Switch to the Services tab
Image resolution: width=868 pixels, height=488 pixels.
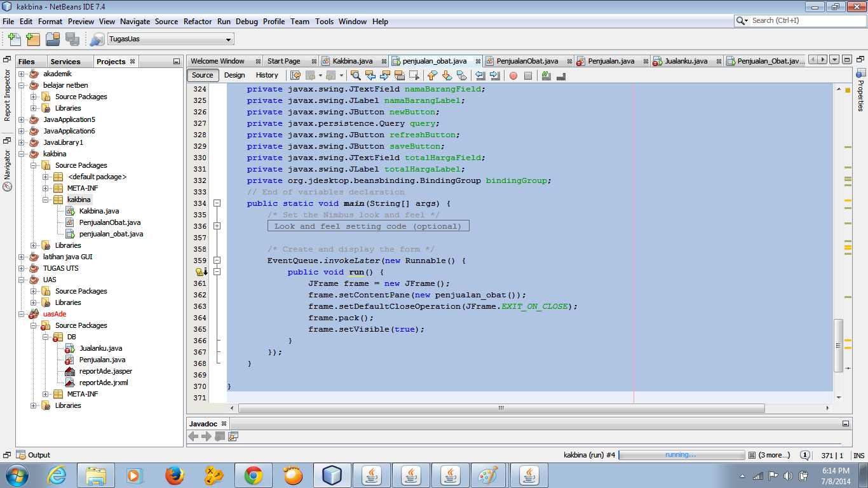click(65, 62)
